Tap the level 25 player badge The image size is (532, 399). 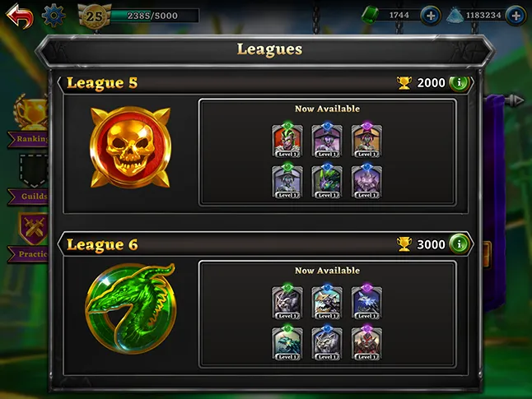tap(95, 16)
